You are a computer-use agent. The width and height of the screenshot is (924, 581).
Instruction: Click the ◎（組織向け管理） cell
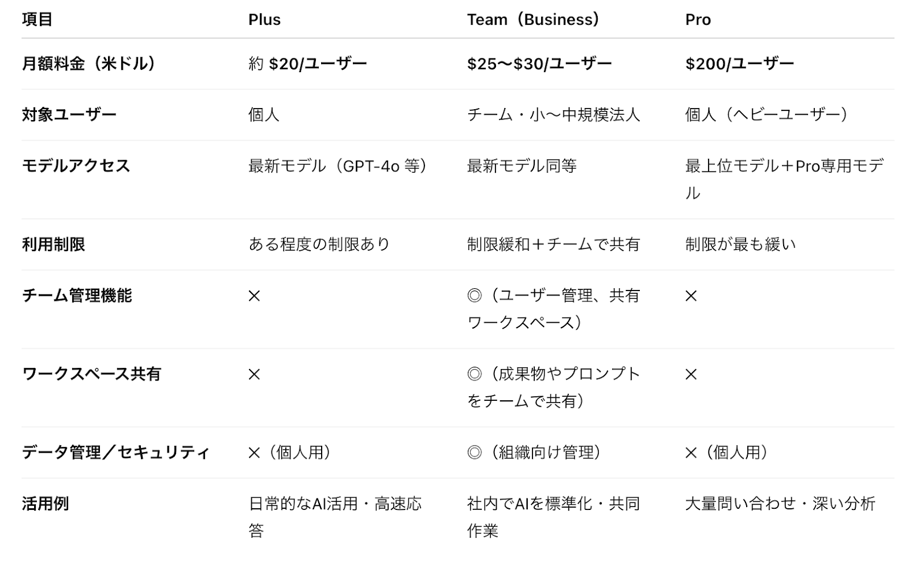click(x=534, y=452)
